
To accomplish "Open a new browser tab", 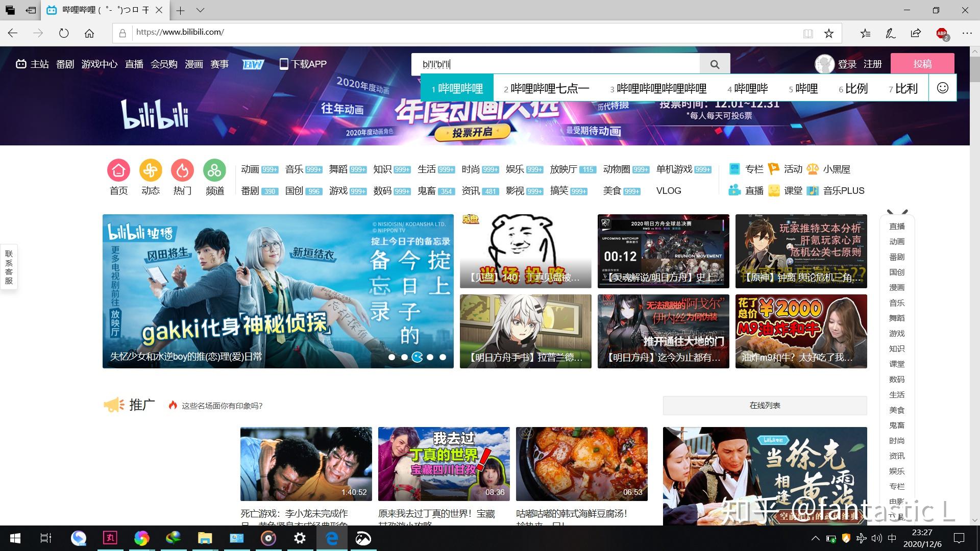I will 181,10.
